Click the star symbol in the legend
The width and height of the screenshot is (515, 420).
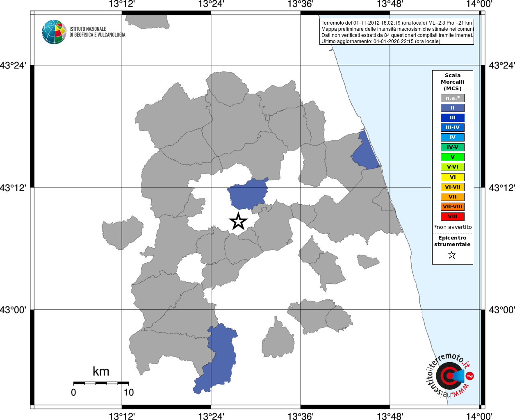[x=452, y=255]
